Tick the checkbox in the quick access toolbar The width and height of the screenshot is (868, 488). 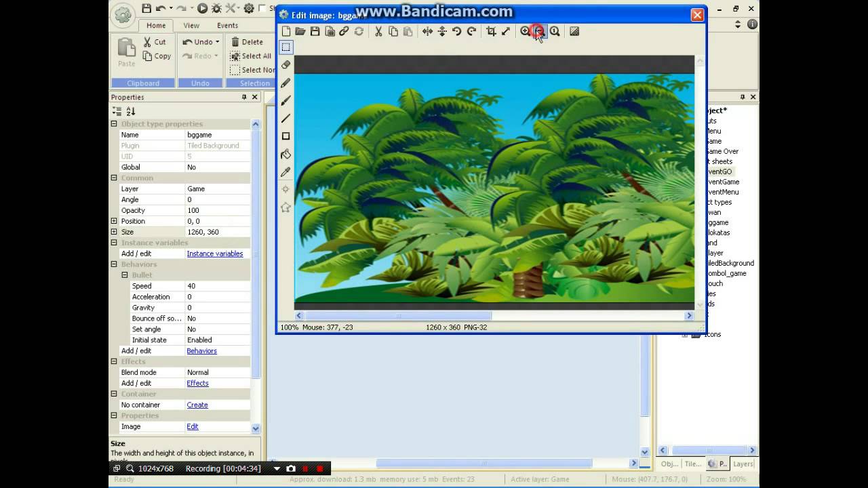click(262, 9)
